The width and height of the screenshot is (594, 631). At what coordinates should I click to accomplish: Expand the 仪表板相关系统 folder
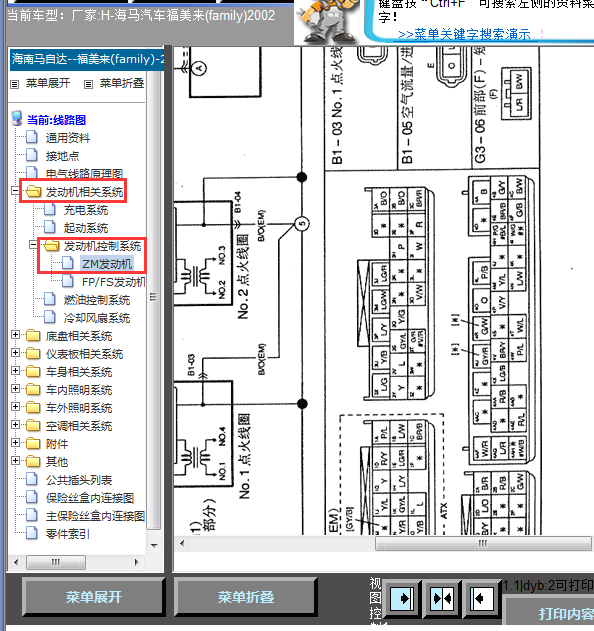15,353
